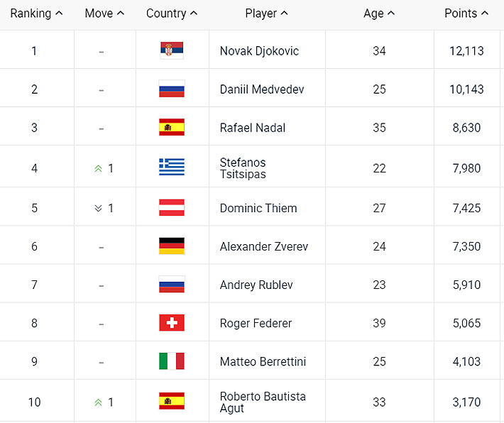The width and height of the screenshot is (504, 423).
Task: Sort table by Ranking column
Action: tap(36, 13)
